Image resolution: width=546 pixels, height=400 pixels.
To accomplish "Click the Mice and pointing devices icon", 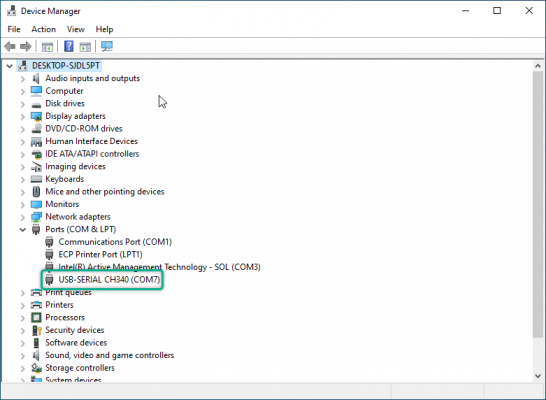I will 36,191.
